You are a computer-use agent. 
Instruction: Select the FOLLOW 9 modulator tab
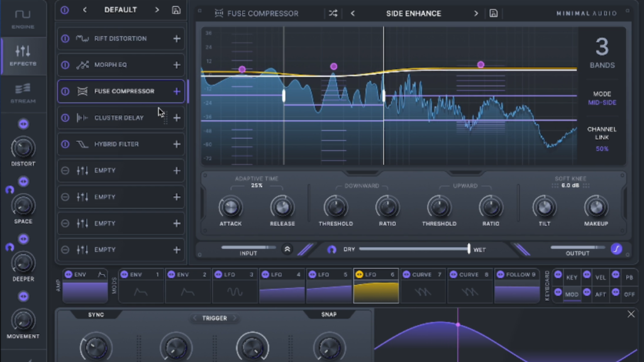coord(517,286)
